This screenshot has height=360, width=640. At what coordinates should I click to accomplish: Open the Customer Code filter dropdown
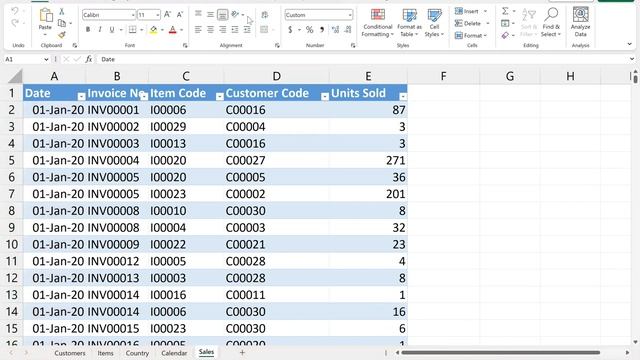pos(325,96)
